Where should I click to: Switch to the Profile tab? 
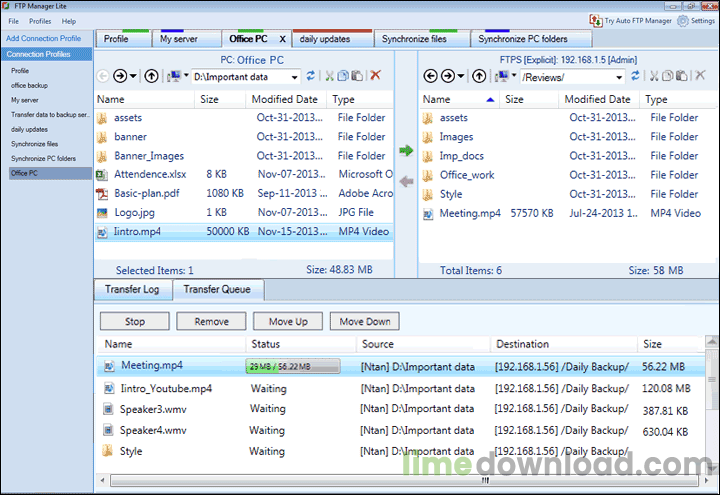coord(124,39)
